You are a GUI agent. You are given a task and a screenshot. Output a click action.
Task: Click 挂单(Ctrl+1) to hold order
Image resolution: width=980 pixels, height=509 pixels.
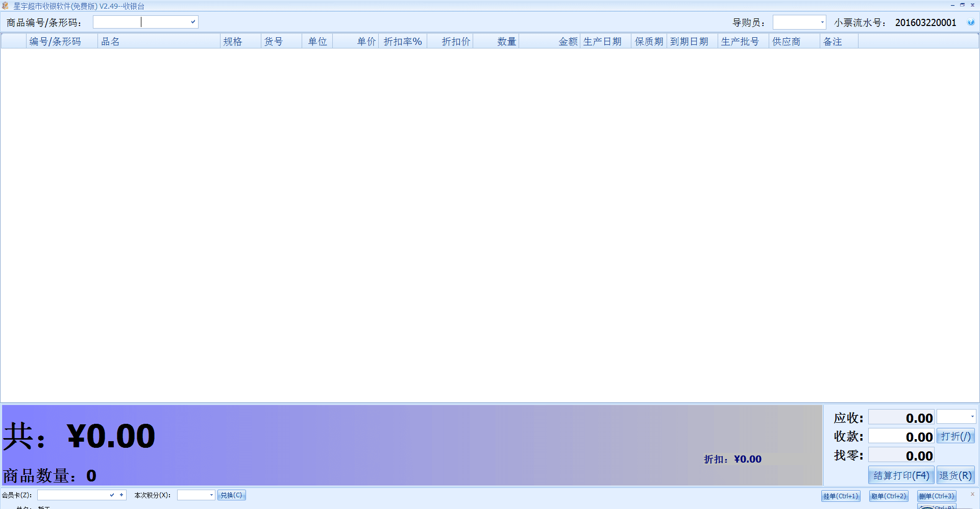841,496
